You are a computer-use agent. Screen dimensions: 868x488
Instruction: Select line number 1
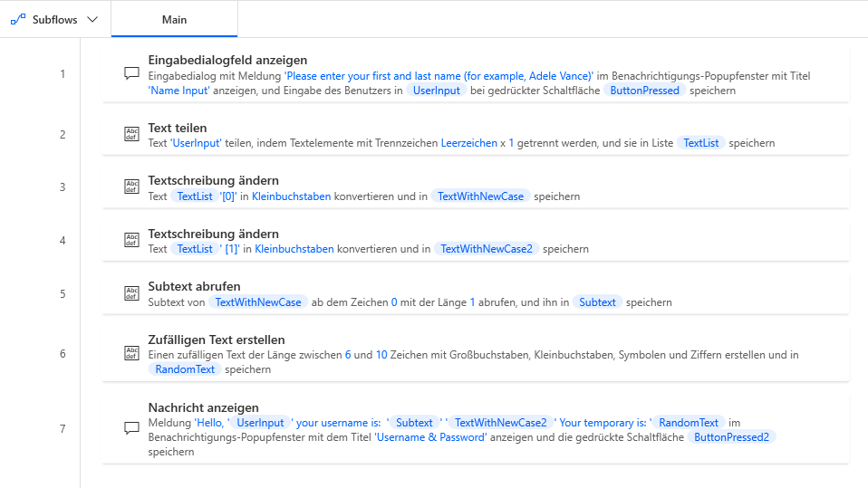(63, 73)
